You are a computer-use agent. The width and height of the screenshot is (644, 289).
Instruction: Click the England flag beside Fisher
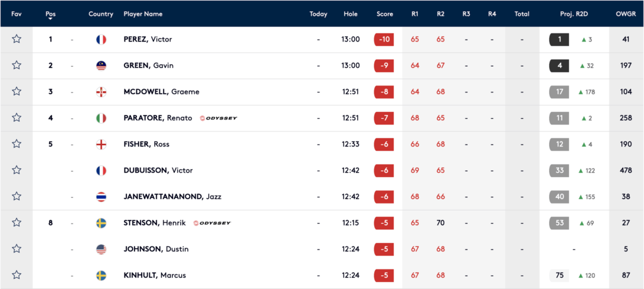101,144
